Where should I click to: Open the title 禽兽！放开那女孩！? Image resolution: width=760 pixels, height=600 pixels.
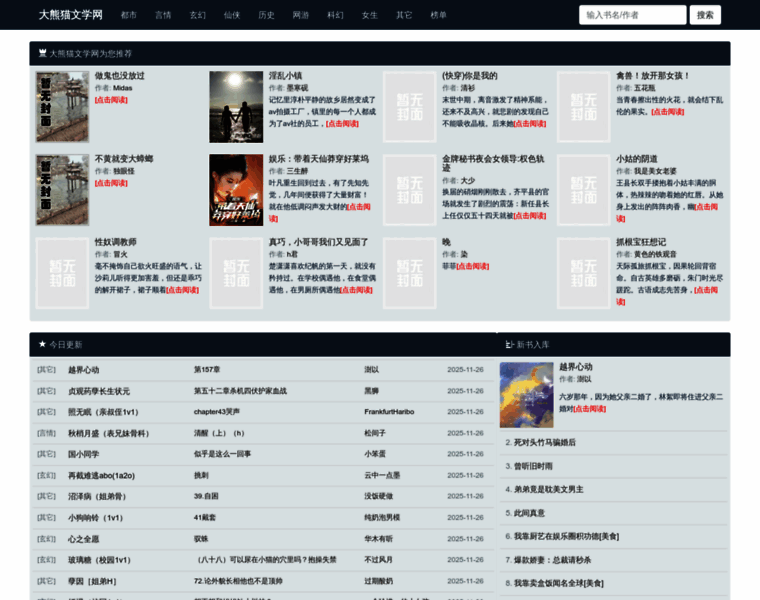pos(652,76)
